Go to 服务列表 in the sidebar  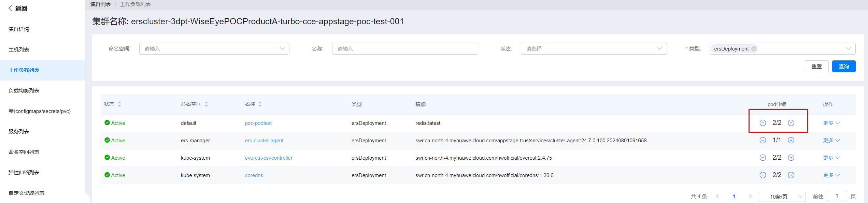click(19, 132)
